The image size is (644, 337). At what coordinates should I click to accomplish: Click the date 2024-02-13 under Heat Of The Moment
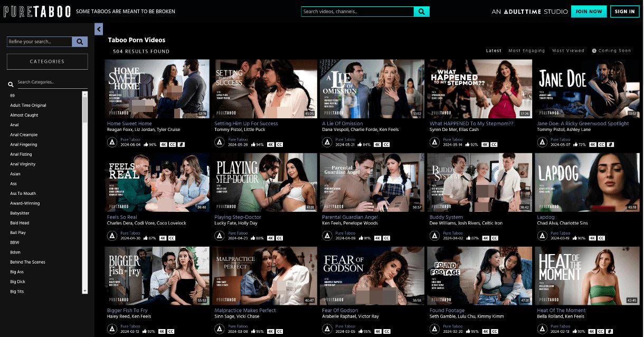click(x=561, y=332)
